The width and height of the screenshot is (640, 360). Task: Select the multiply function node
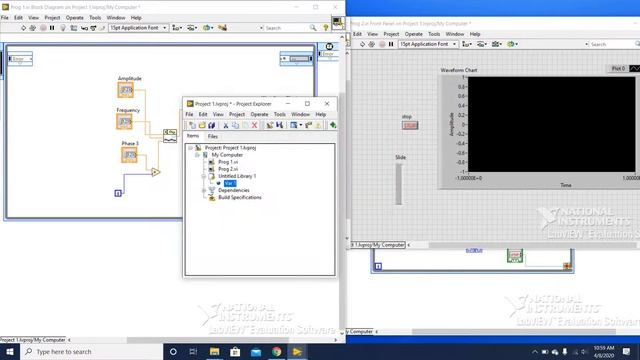pyautogui.click(x=156, y=172)
